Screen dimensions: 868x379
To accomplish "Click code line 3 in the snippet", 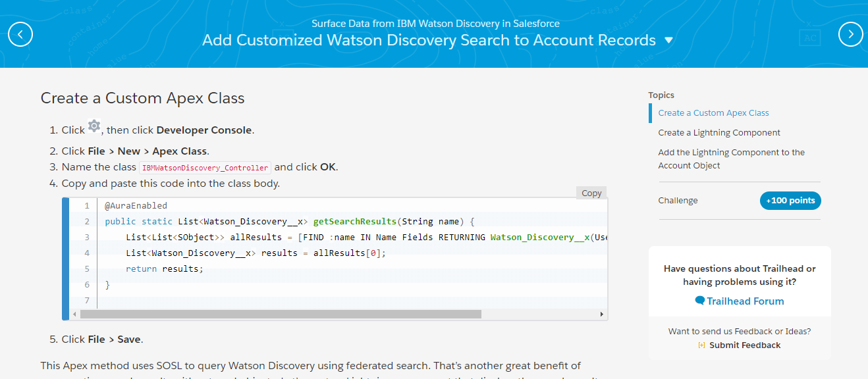I will [x=356, y=237].
